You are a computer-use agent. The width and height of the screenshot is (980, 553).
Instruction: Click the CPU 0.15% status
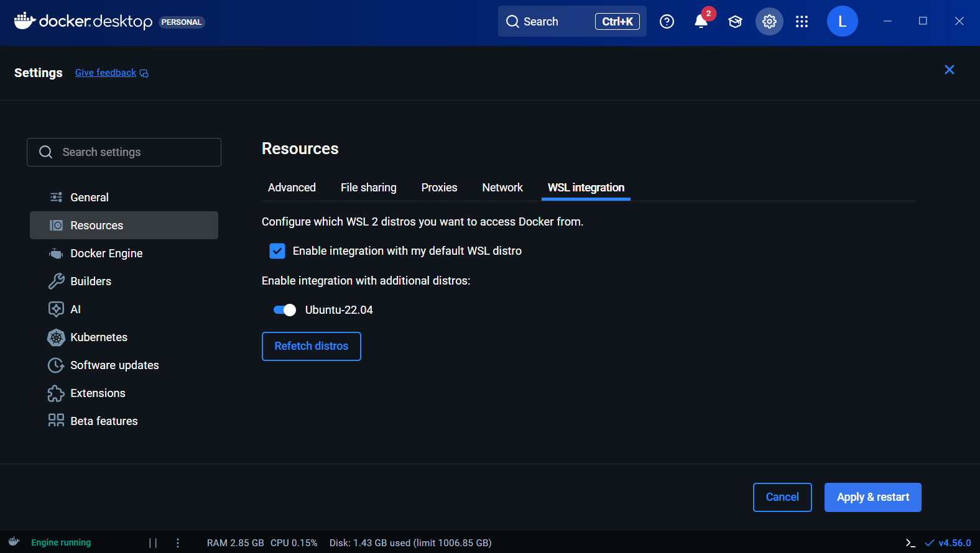coord(294,543)
